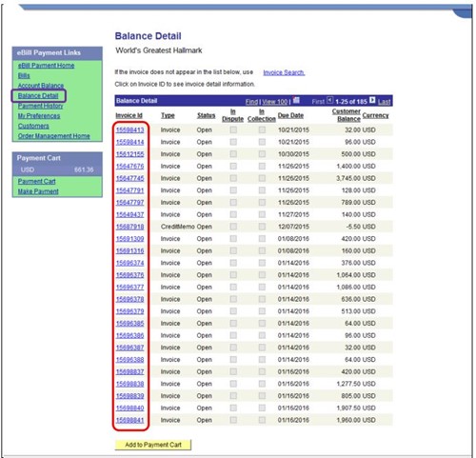
Task: Open credit memo 15687918
Action: pos(129,227)
